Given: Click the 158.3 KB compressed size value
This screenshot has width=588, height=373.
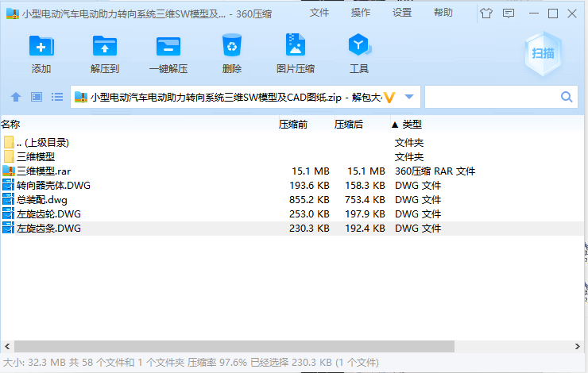Looking at the screenshot, I should [365, 186].
